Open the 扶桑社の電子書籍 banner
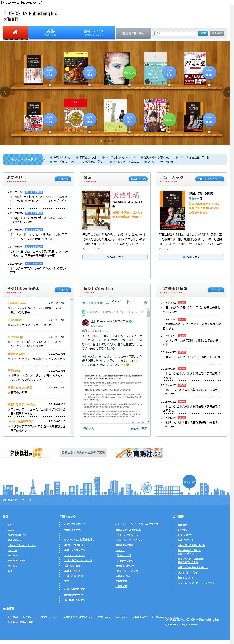Image resolution: width=234 pixels, height=644 pixels. pos(26,453)
